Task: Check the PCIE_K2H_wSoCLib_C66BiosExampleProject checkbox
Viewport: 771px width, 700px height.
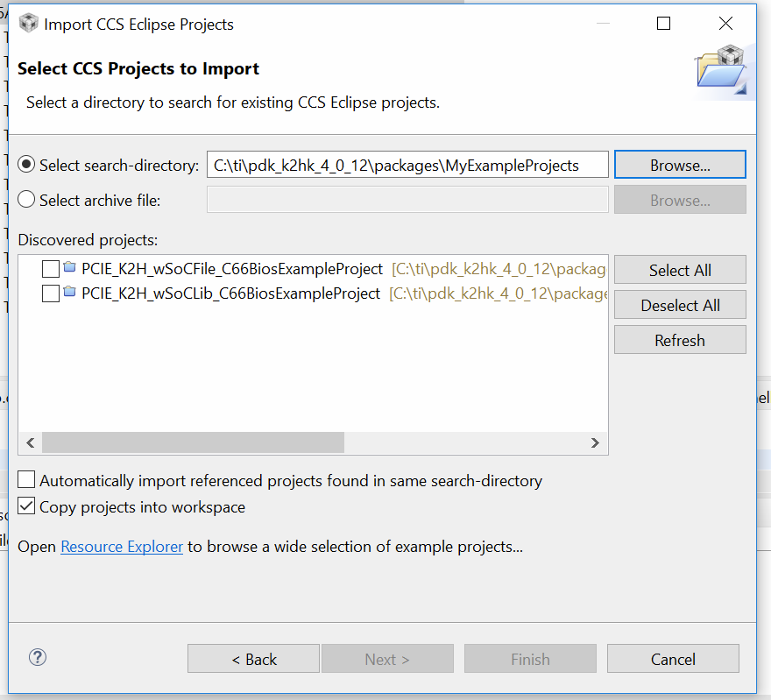Action: click(51, 293)
